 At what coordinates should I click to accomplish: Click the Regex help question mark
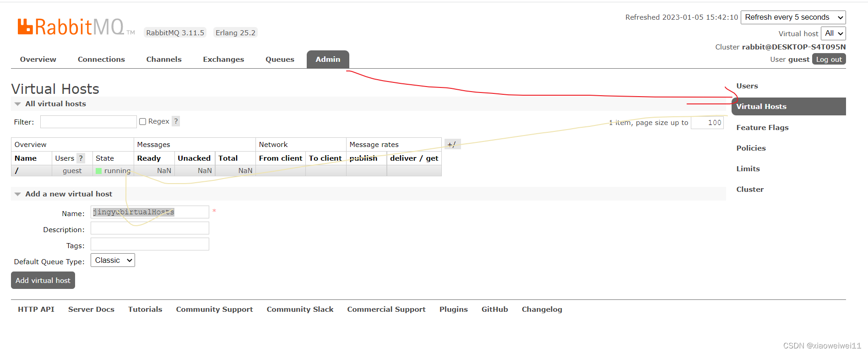[176, 121]
